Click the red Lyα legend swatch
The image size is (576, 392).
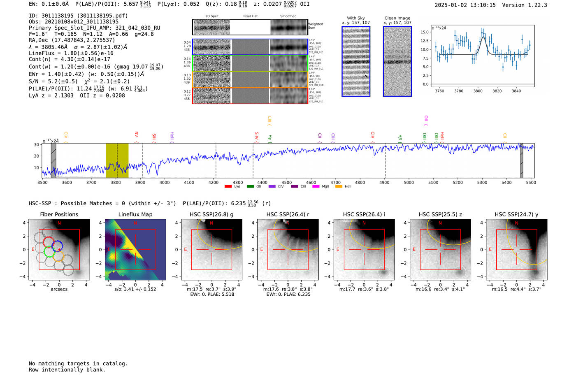click(228, 187)
